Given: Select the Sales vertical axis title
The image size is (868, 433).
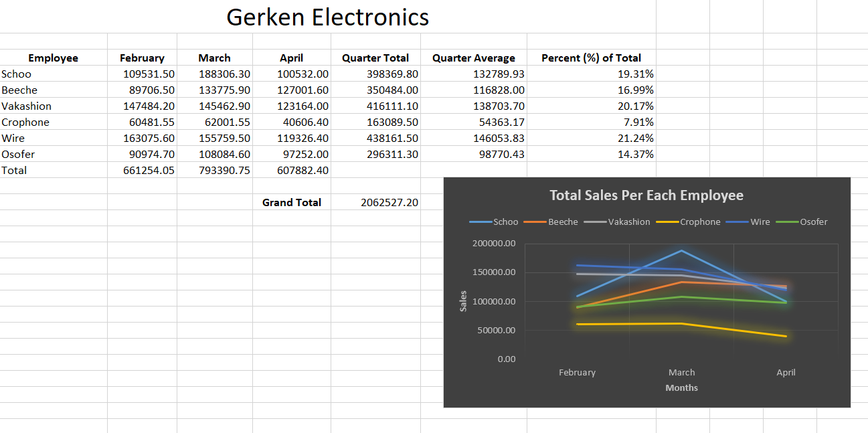Looking at the screenshot, I should pyautogui.click(x=463, y=302).
